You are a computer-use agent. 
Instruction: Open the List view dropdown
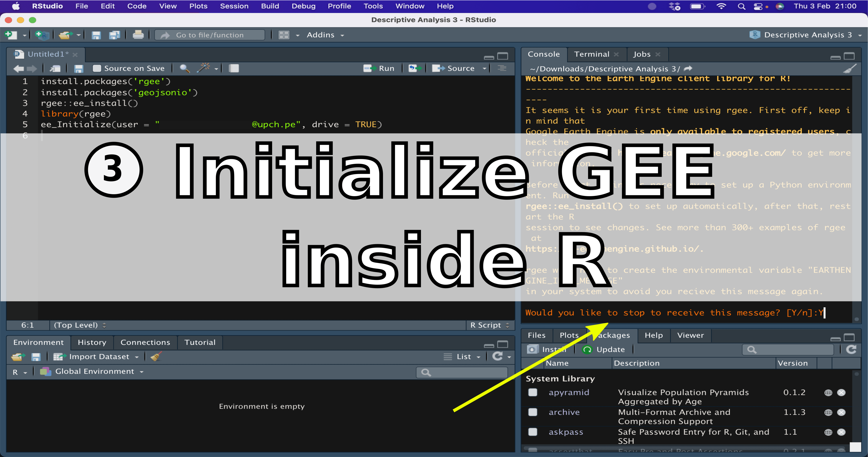[x=462, y=357]
